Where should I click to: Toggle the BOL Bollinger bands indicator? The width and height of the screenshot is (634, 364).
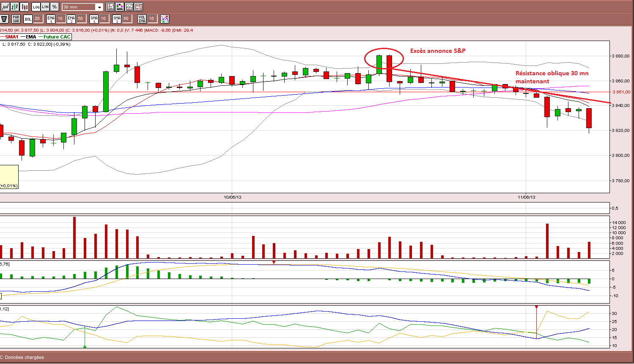point(28,19)
